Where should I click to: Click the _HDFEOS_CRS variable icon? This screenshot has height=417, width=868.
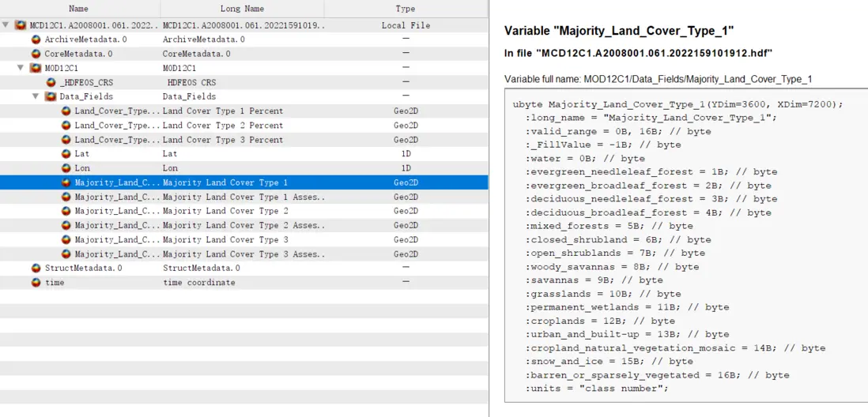51,82
